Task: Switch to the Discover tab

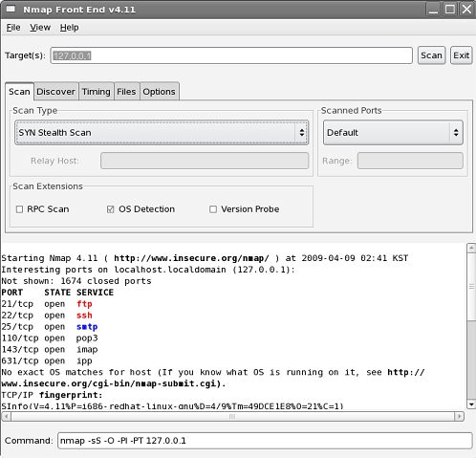Action: (55, 92)
